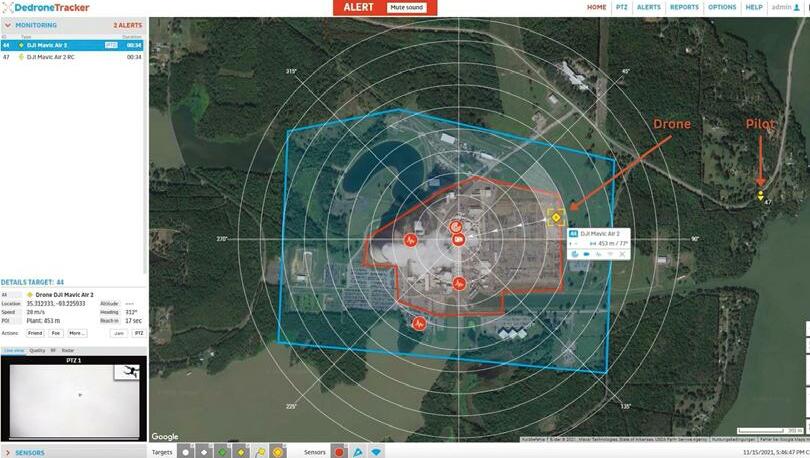The height and width of the screenshot is (458, 810).
Task: Click the lower center RF sensor icon
Action: (459, 283)
